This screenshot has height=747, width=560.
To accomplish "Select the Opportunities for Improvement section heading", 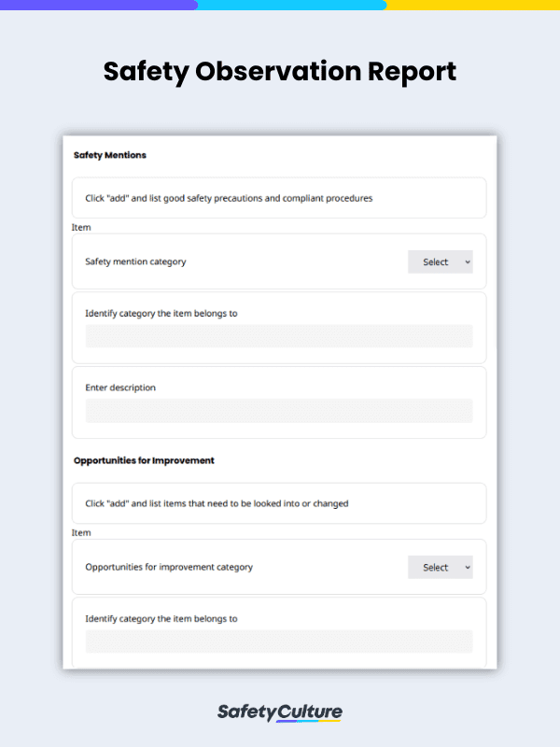I will [x=144, y=460].
